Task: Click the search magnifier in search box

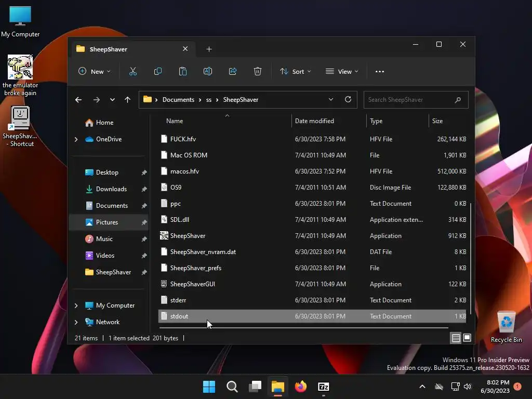Action: pyautogui.click(x=458, y=100)
